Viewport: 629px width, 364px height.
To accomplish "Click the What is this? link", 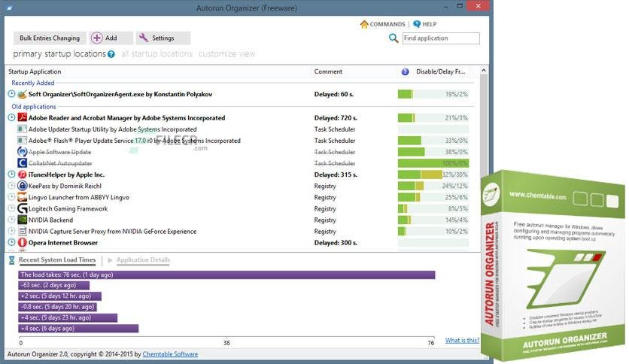I will (x=462, y=341).
